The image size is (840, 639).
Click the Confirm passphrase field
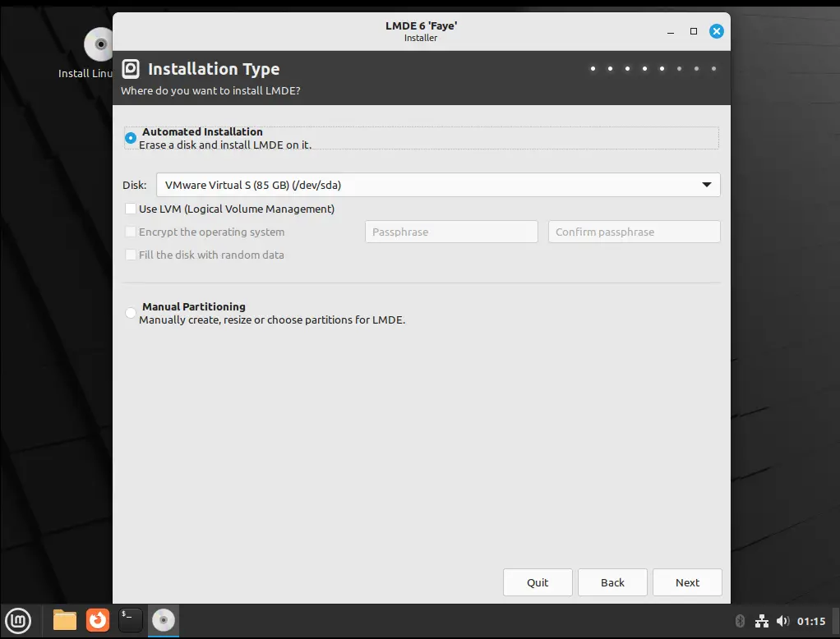(635, 232)
